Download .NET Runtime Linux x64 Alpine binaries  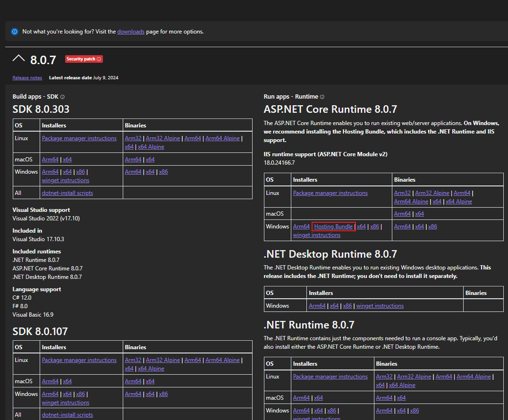tap(402, 385)
